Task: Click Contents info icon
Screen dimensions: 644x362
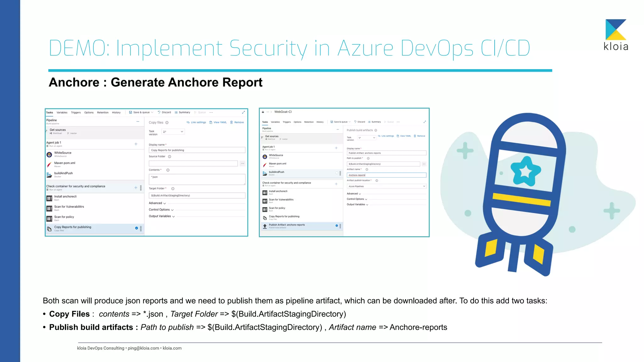Action: click(168, 170)
